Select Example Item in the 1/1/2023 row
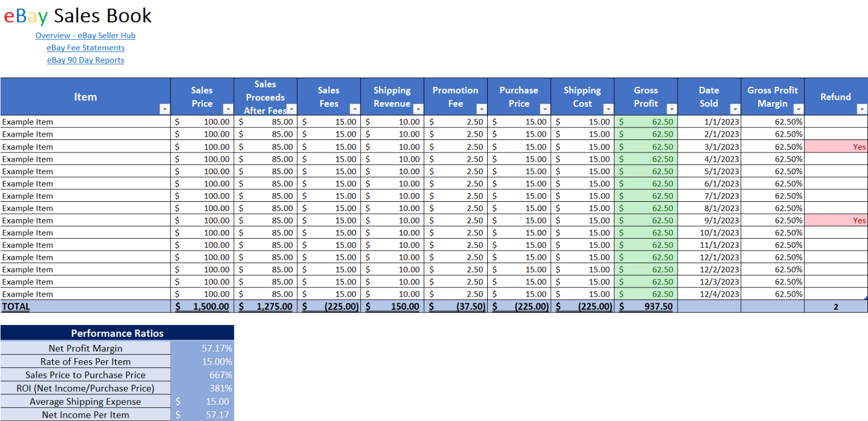868x421 pixels. (85, 122)
